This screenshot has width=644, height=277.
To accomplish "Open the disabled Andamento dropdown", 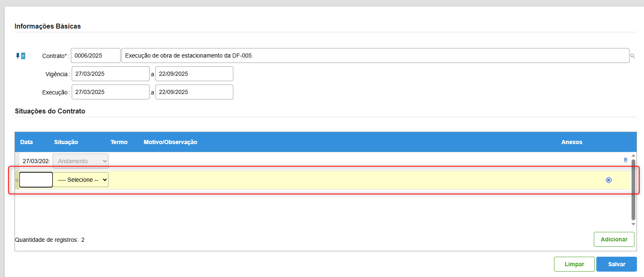I will [x=81, y=161].
